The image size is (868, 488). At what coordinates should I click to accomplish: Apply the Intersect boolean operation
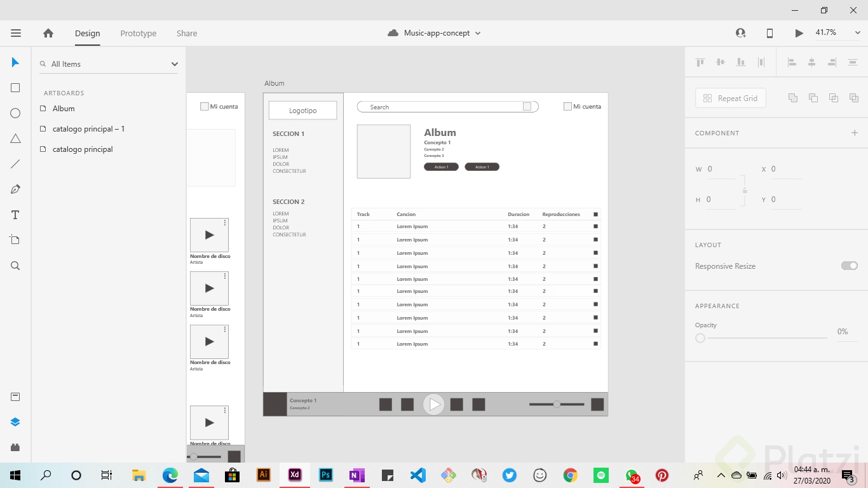(x=834, y=98)
